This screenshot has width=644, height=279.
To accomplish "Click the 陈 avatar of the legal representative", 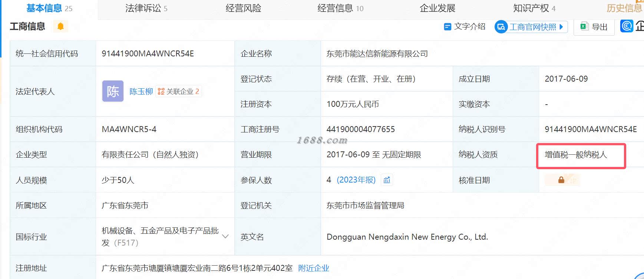I will pyautogui.click(x=113, y=91).
